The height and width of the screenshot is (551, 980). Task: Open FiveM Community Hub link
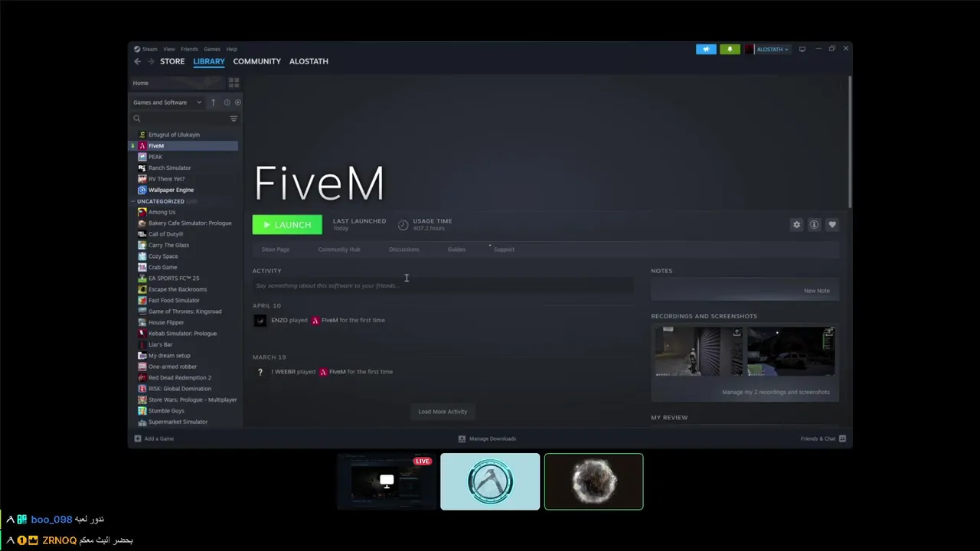click(339, 249)
